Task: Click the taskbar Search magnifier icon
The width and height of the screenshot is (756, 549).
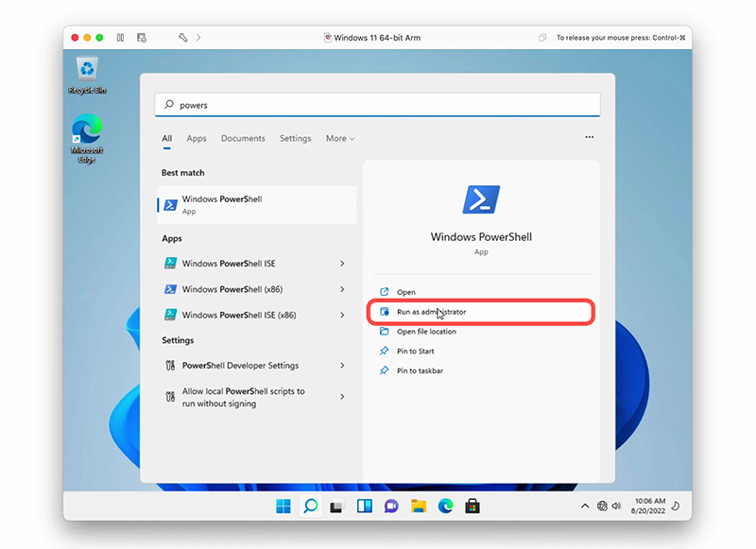Action: click(311, 506)
